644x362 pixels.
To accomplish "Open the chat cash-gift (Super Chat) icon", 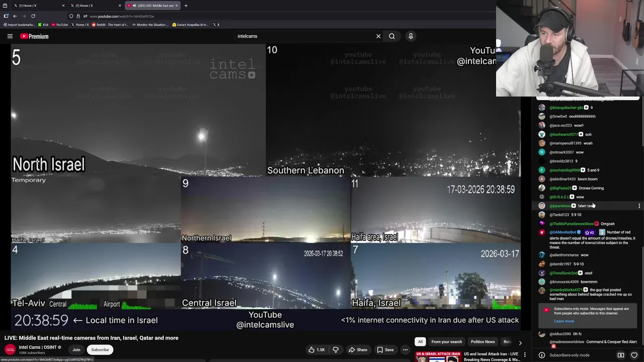I will pyautogui.click(x=621, y=355).
